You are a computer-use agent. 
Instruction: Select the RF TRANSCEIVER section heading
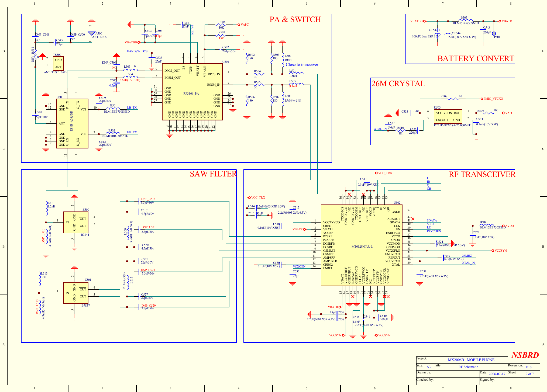coord(481,175)
